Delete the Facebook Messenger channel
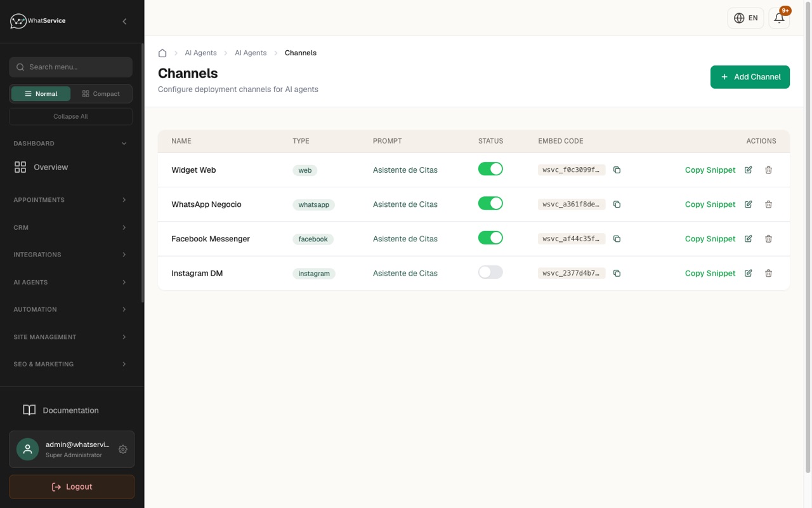This screenshot has height=508, width=812. click(x=769, y=239)
